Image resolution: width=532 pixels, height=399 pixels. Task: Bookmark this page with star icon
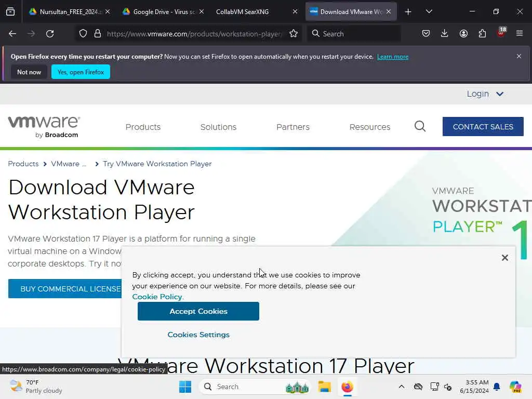[x=294, y=34]
